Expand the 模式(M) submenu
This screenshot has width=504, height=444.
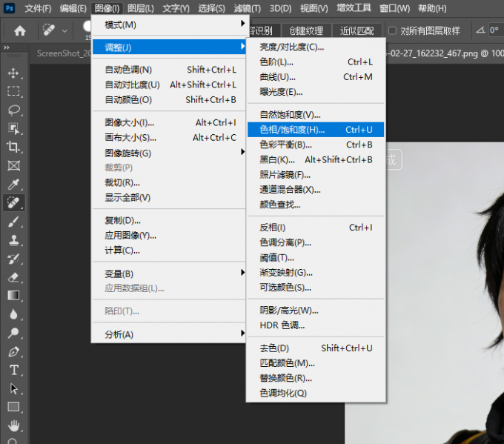click(x=169, y=24)
